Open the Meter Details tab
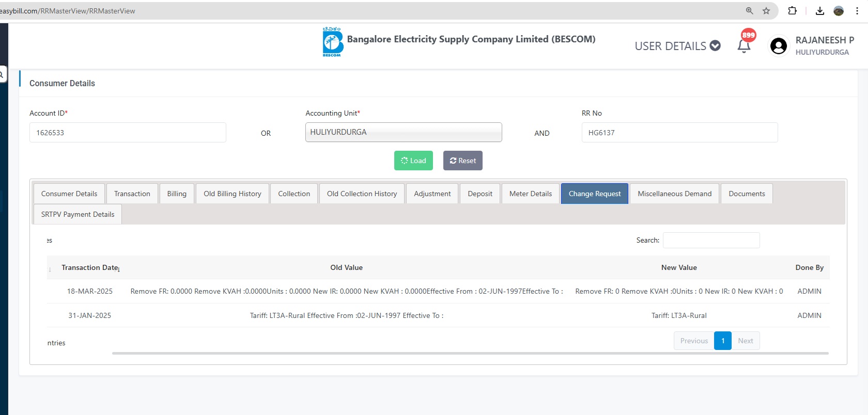Image resolution: width=868 pixels, height=415 pixels. pyautogui.click(x=531, y=194)
